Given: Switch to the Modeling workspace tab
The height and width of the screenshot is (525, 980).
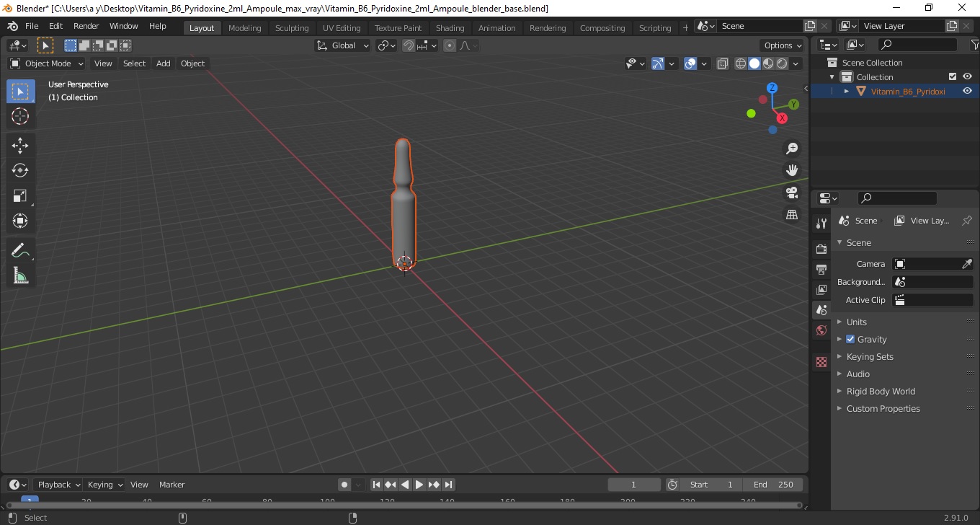Looking at the screenshot, I should tap(244, 28).
